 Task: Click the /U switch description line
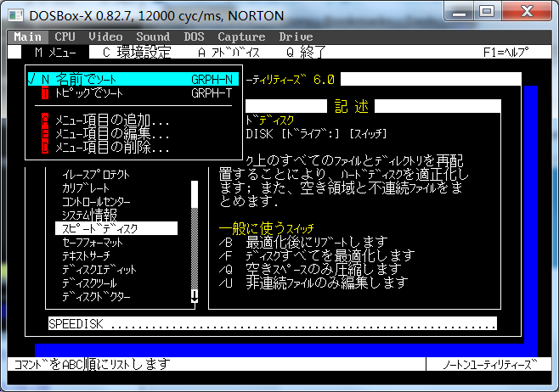313,283
